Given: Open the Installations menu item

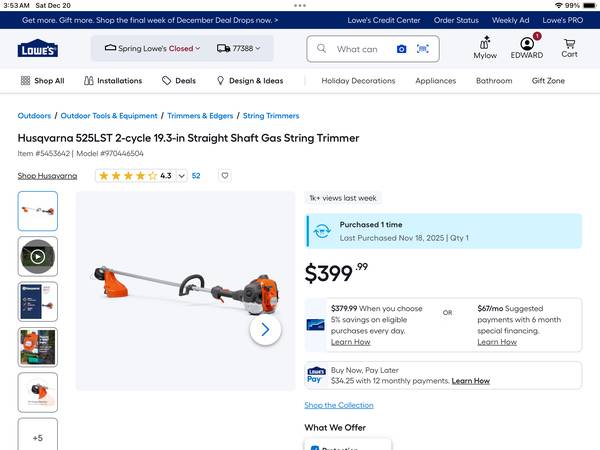Looking at the screenshot, I should click(x=113, y=81).
